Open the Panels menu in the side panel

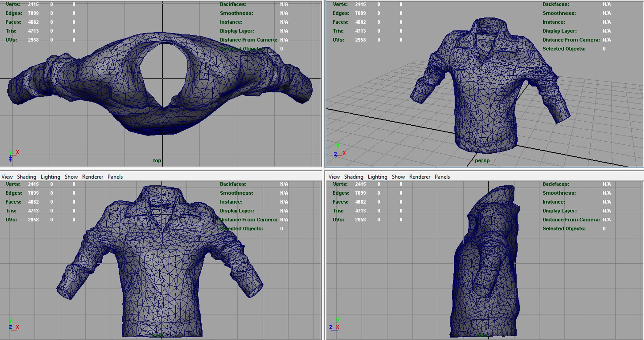tap(442, 177)
